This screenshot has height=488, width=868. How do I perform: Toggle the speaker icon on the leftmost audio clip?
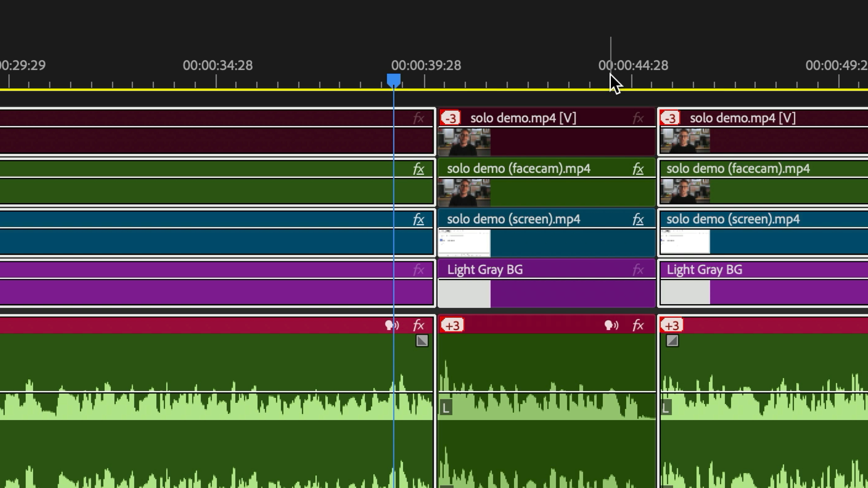(x=392, y=325)
